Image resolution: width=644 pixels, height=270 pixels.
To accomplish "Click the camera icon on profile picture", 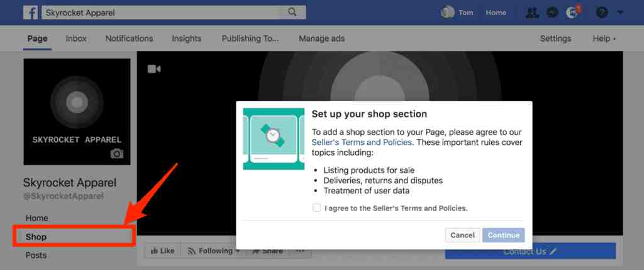I will (x=116, y=154).
